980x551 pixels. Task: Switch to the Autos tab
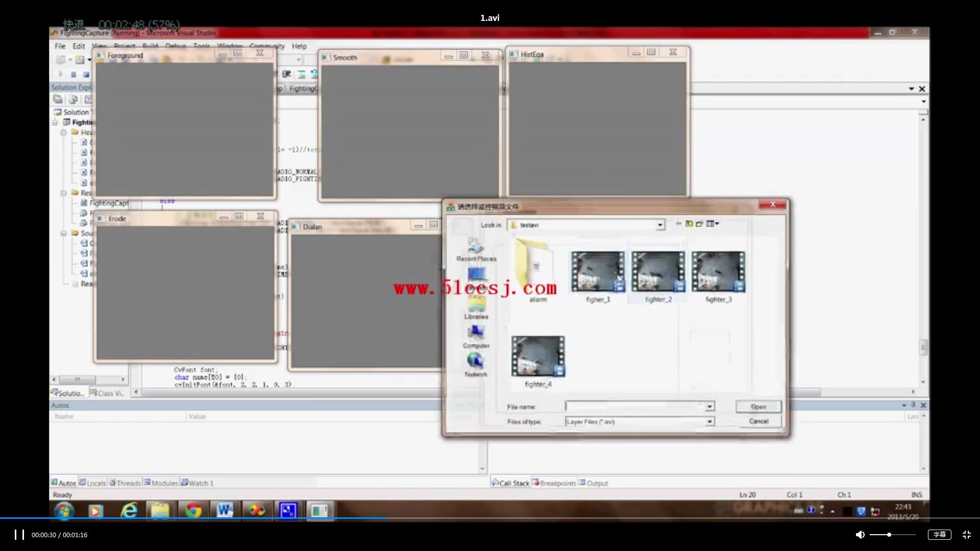[x=63, y=483]
